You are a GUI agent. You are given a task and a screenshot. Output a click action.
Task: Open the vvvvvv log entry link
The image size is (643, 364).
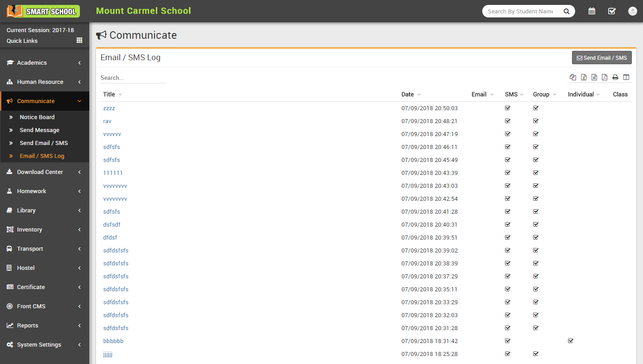[x=112, y=134]
